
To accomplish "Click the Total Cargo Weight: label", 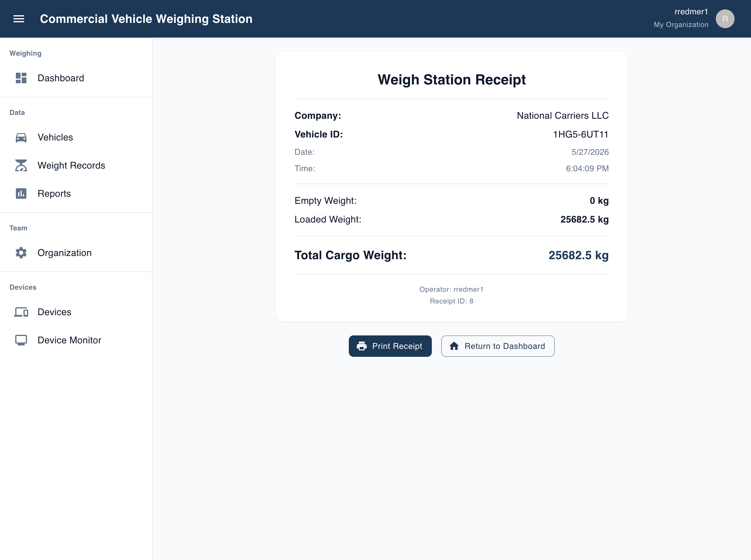I will [350, 255].
